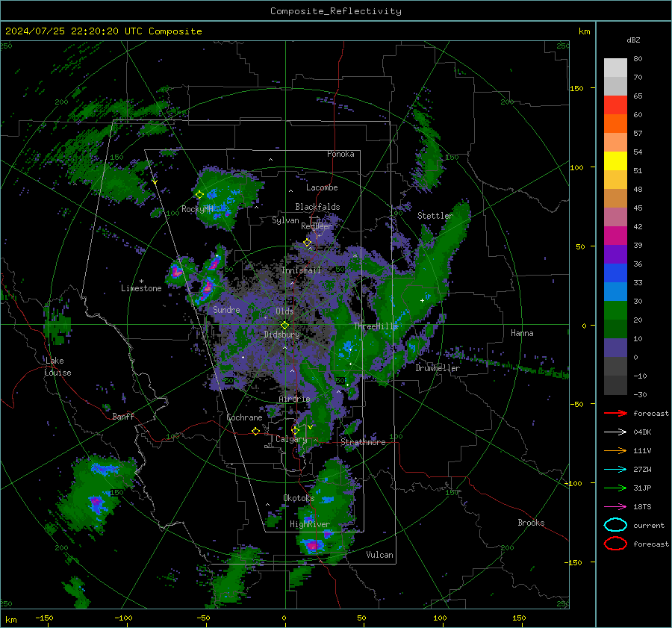Viewport: 672px width, 628px height.
Task: Click the cyan 27ZW arrow in the legend
Action: pos(615,470)
